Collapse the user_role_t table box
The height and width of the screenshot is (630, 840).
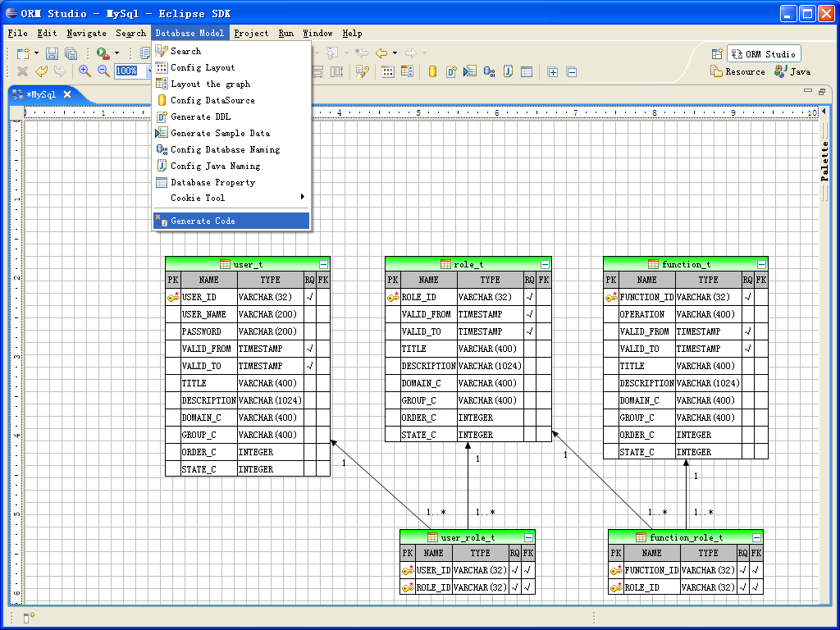coord(529,537)
